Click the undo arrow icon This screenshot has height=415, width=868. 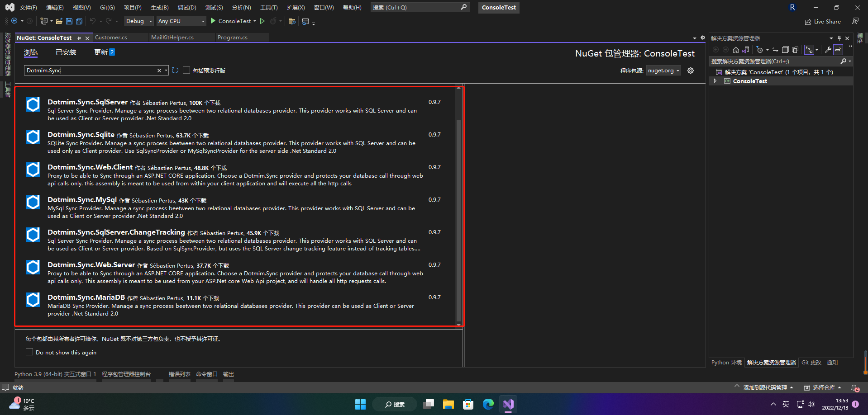pos(92,21)
